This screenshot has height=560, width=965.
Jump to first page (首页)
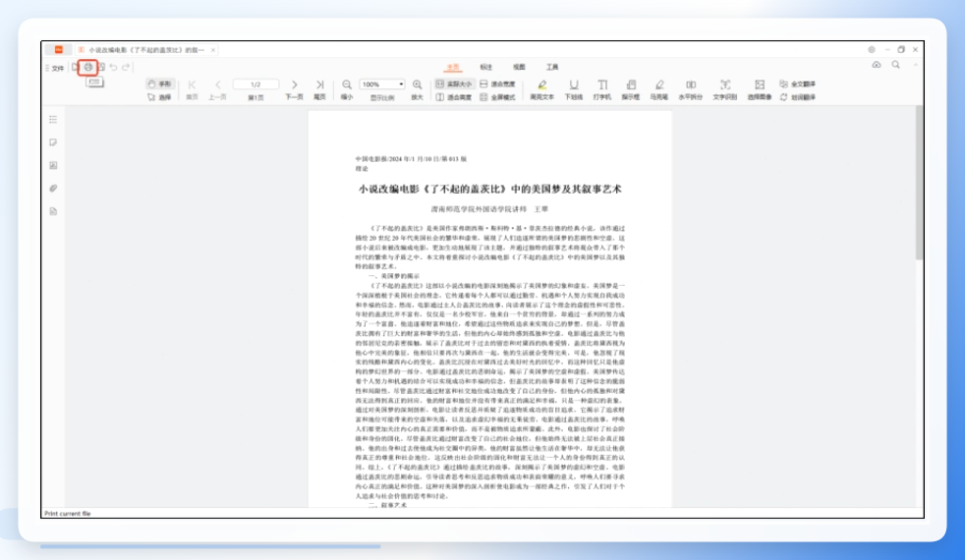click(x=192, y=89)
